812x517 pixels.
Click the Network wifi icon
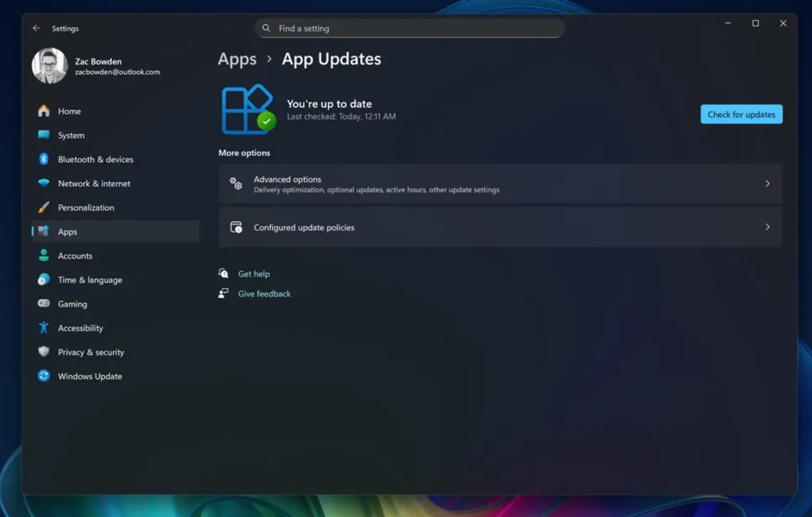coord(44,183)
